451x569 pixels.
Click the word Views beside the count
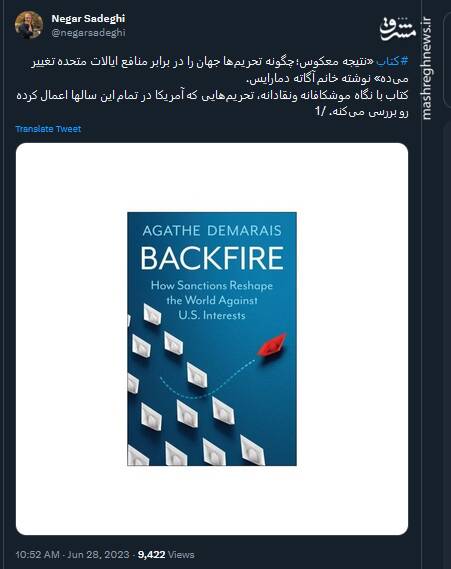pyautogui.click(x=181, y=554)
